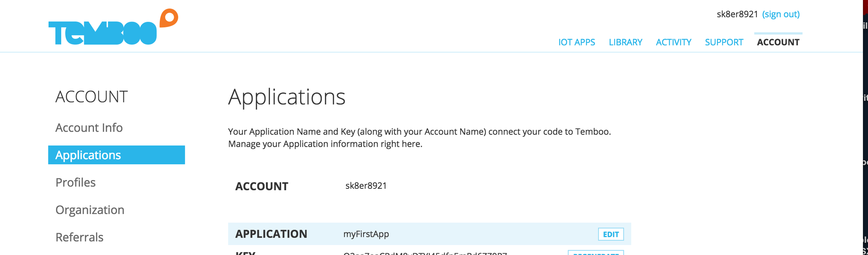Image resolution: width=868 pixels, height=255 pixels.
Task: Click the sk8er8921 username in the header
Action: click(x=737, y=14)
